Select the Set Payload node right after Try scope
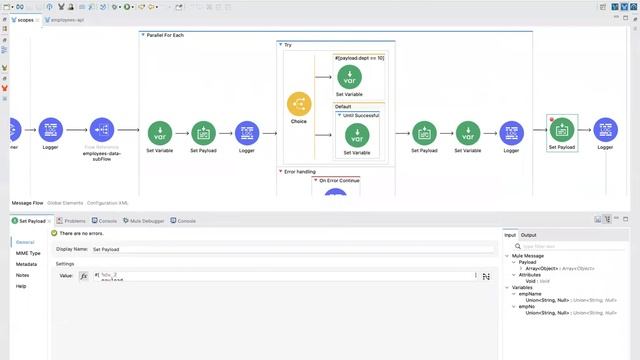Viewport: 640px width, 360px height. 424,133
